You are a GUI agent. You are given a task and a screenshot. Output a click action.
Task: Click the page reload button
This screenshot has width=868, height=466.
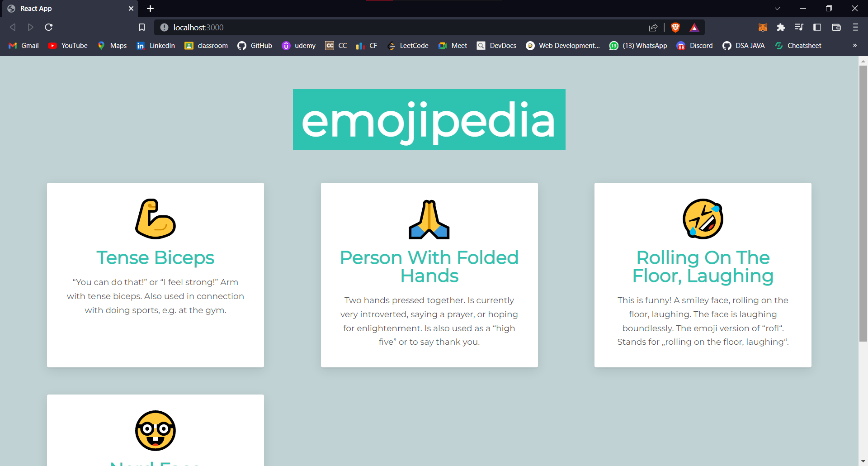48,28
